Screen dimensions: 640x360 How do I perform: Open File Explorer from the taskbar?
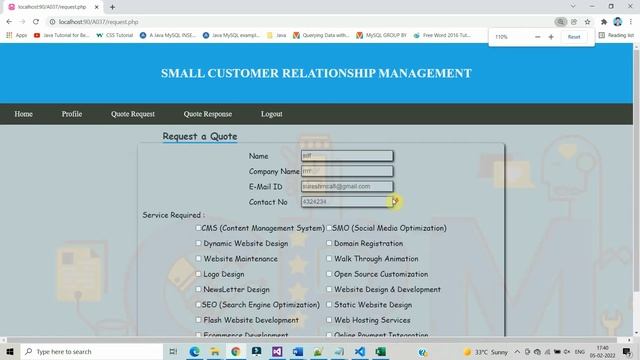pos(215,351)
